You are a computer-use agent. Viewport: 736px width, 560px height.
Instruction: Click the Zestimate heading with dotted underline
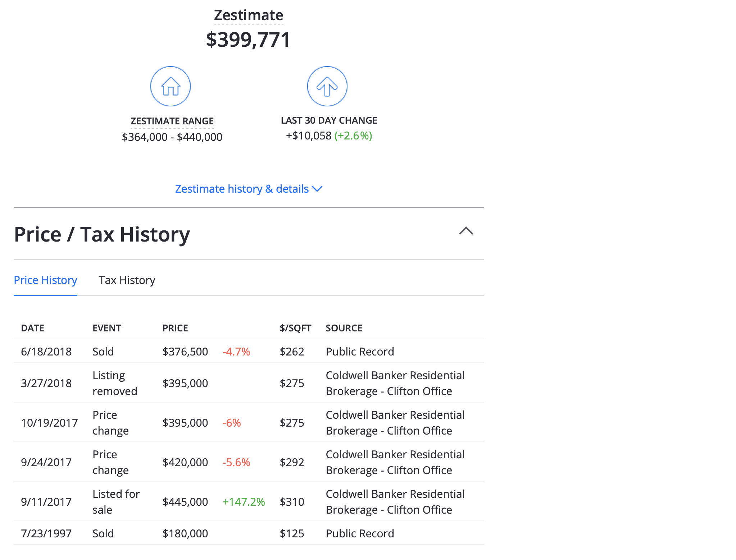[x=248, y=15]
